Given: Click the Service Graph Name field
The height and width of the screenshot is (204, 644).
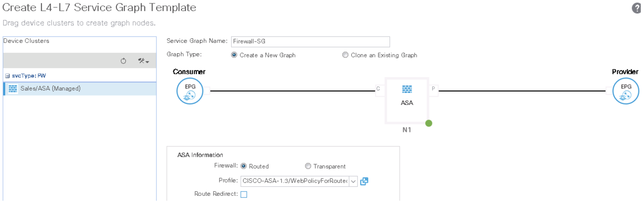Looking at the screenshot, I should pyautogui.click(x=310, y=42).
